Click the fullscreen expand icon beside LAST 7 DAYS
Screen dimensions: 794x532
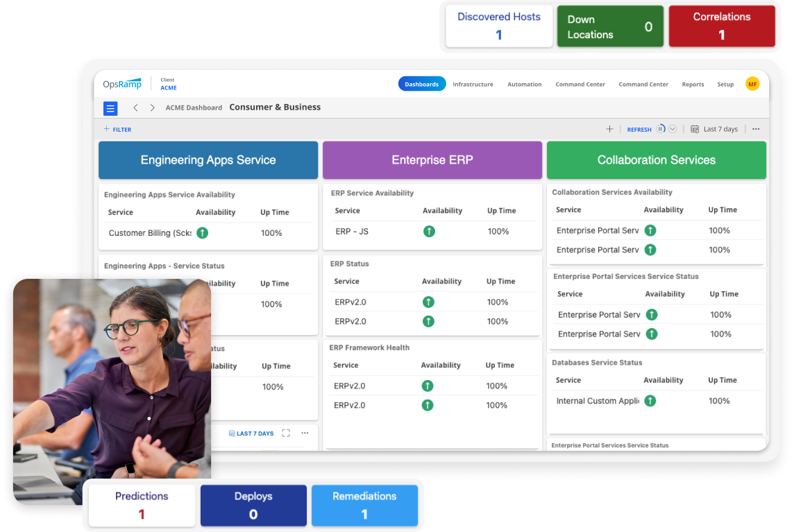[x=286, y=434]
